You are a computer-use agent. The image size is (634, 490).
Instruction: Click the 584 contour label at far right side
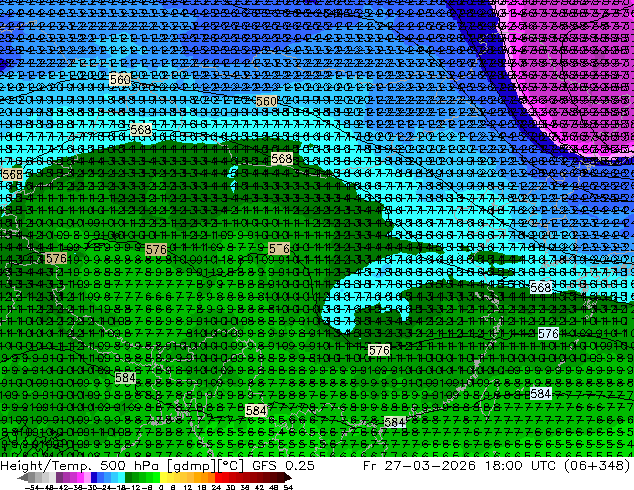541,393
